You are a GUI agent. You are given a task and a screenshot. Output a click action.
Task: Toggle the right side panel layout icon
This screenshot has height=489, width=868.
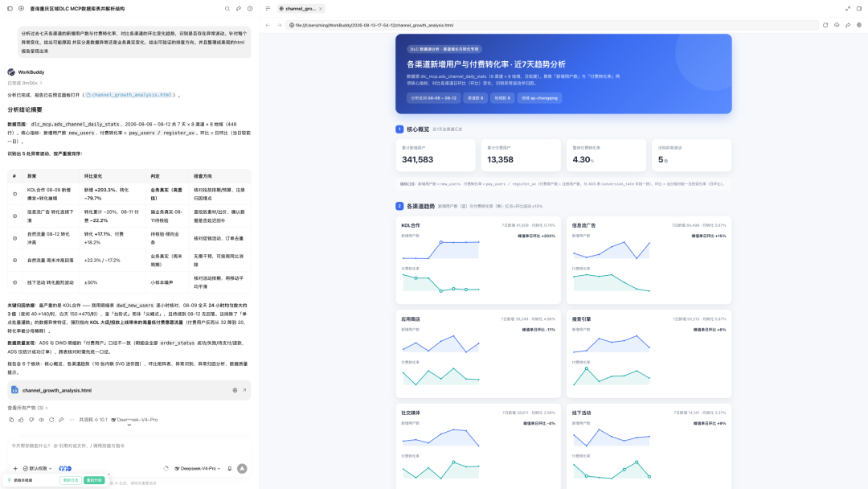tap(859, 9)
